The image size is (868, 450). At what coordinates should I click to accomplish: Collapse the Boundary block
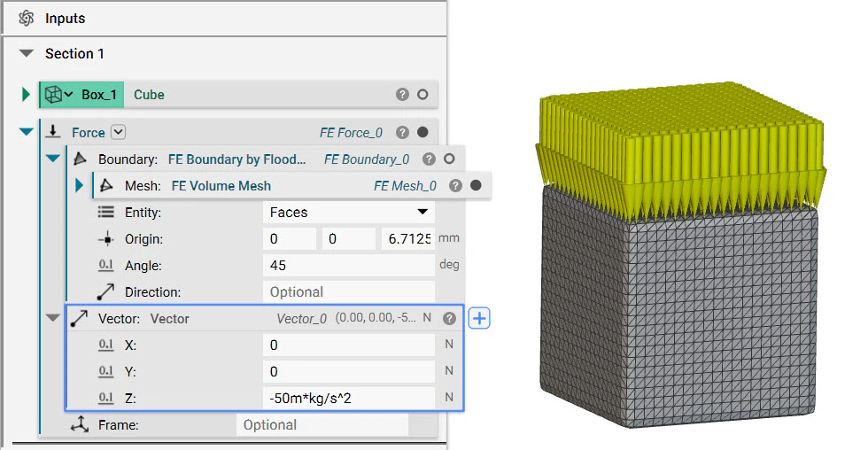tap(52, 159)
